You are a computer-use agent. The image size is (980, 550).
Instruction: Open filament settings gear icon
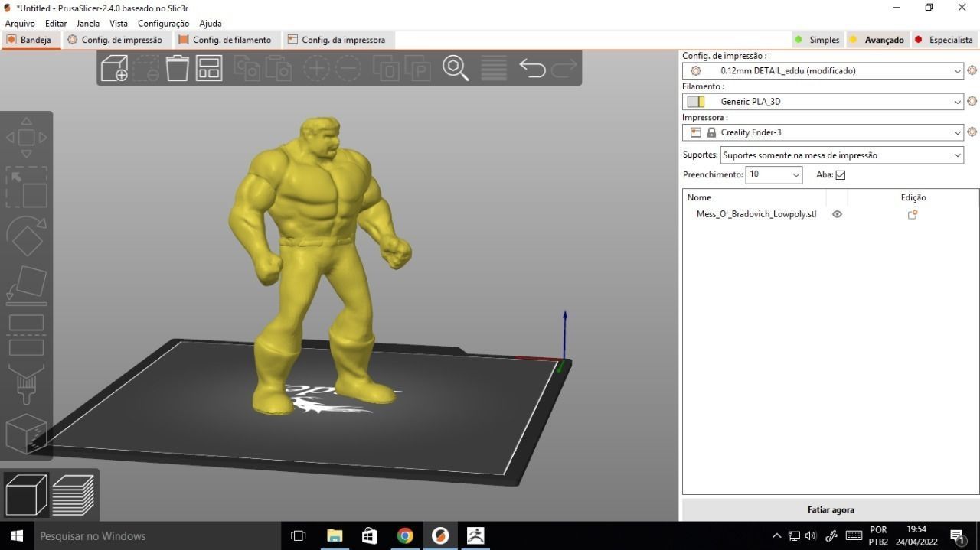pos(972,101)
